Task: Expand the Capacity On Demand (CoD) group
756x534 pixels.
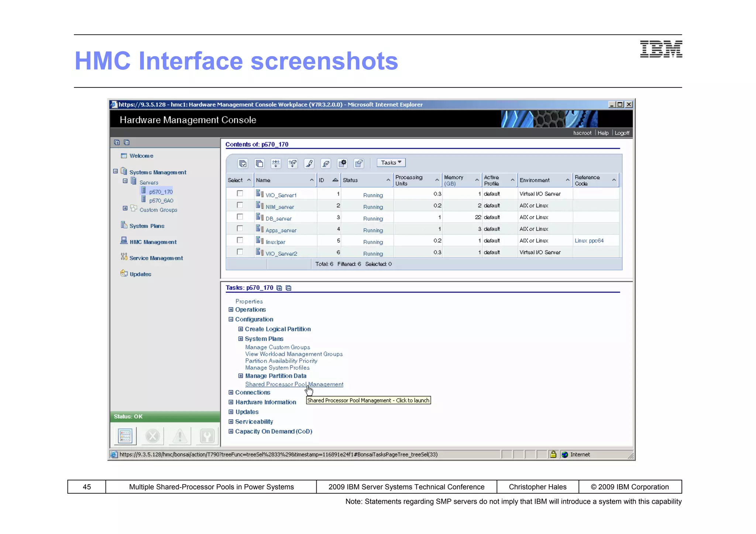Action: click(x=231, y=431)
